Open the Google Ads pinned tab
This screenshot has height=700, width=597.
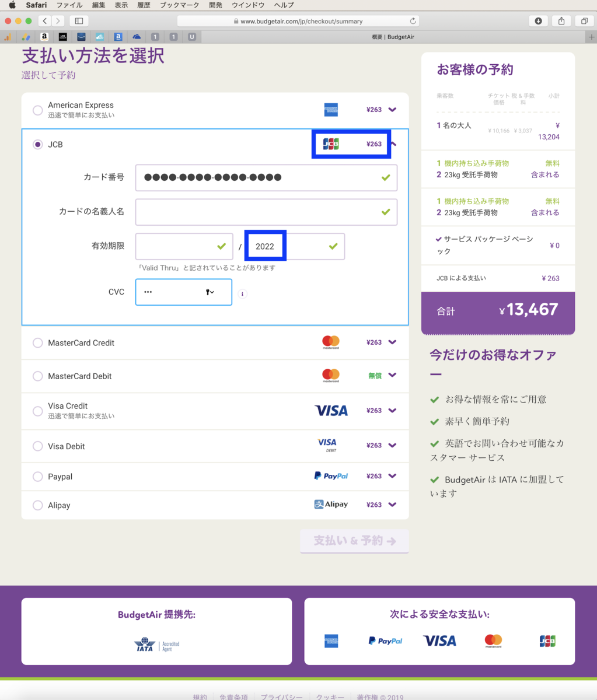(26, 37)
